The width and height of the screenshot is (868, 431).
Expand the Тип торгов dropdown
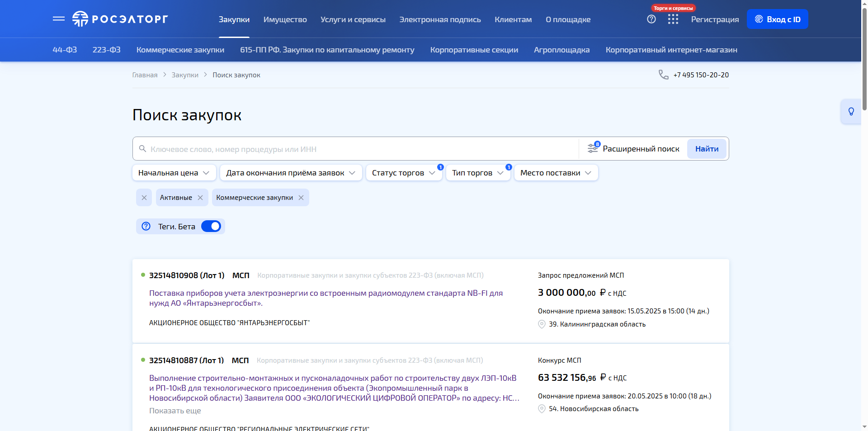click(x=478, y=173)
